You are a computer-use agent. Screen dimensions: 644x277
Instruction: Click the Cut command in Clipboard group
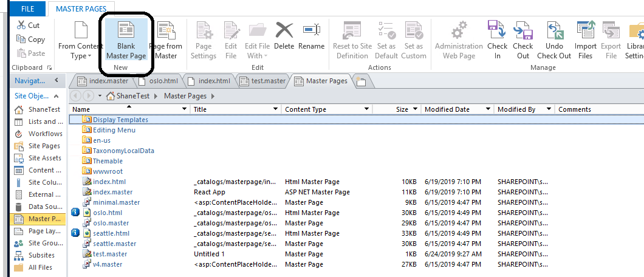[x=28, y=26]
